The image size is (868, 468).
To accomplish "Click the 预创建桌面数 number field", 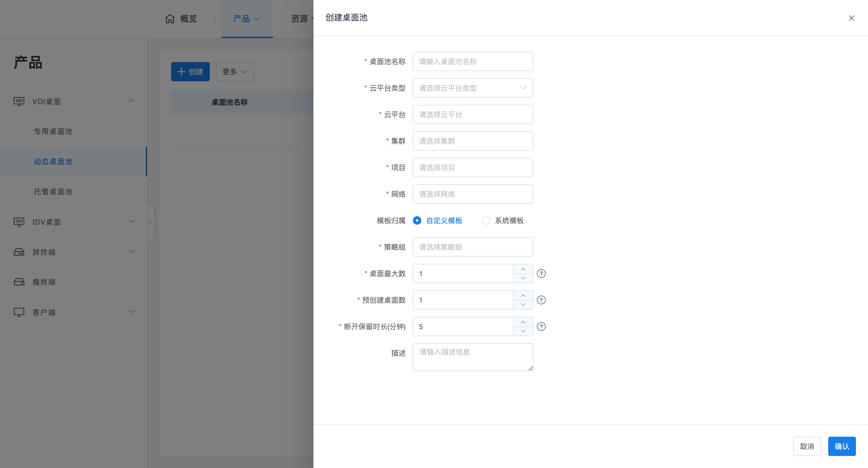I will click(x=463, y=300).
